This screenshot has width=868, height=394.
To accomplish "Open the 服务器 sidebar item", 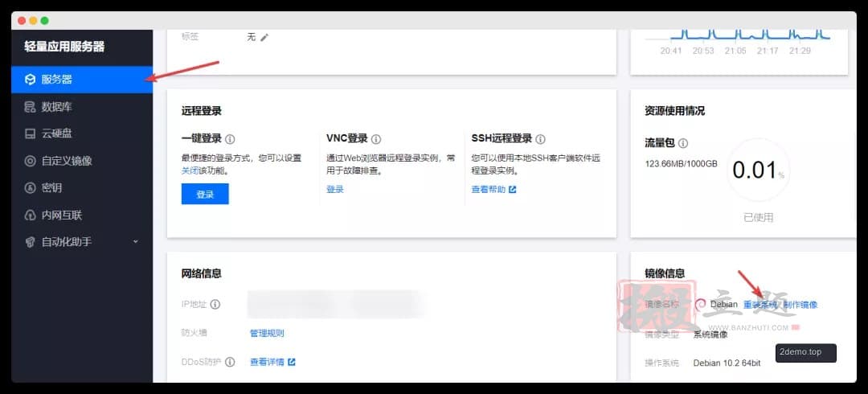I will (x=82, y=80).
